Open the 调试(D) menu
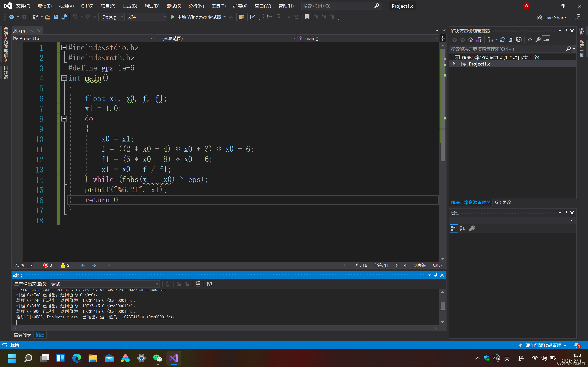This screenshot has width=588, height=367. (152, 6)
